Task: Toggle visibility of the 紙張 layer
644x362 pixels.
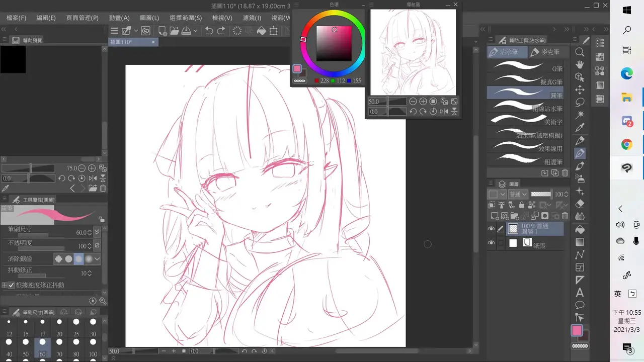Action: click(x=491, y=243)
